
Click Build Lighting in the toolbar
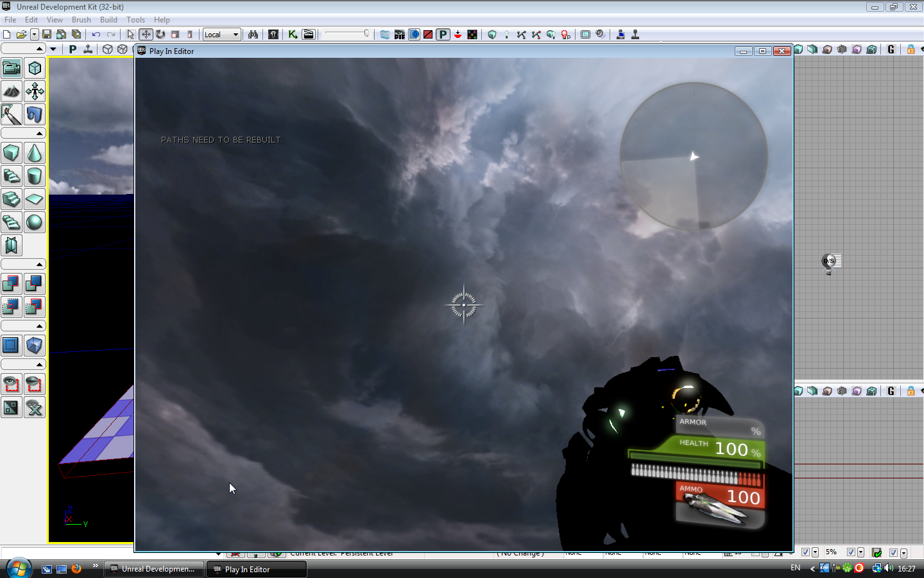(507, 35)
